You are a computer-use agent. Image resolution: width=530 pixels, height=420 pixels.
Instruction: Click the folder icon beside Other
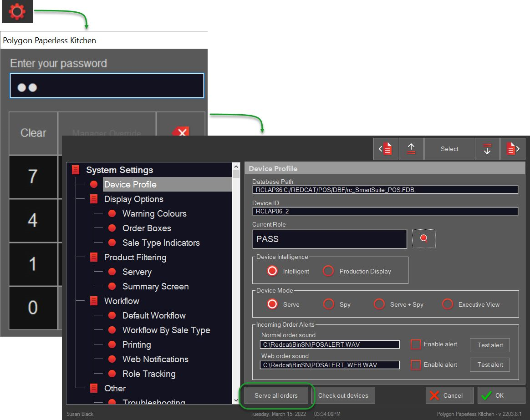[x=94, y=388]
